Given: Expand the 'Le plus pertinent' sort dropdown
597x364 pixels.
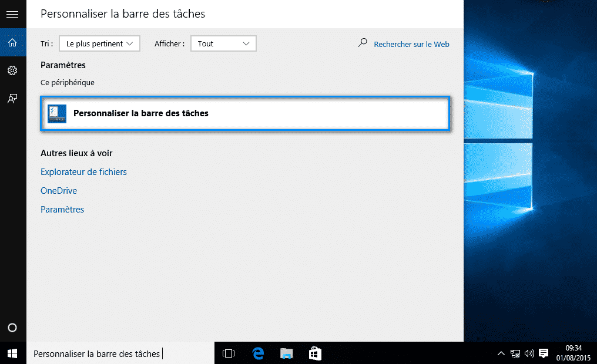Looking at the screenshot, I should [x=100, y=43].
